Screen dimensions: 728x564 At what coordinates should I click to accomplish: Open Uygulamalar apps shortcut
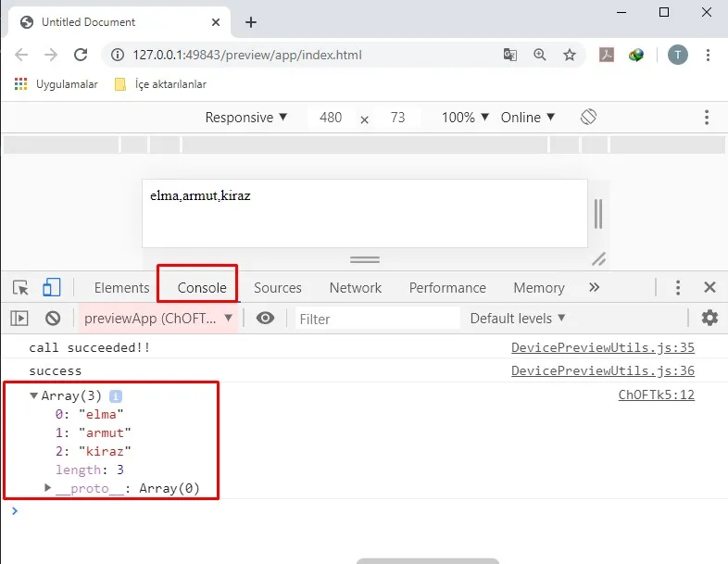pos(56,84)
